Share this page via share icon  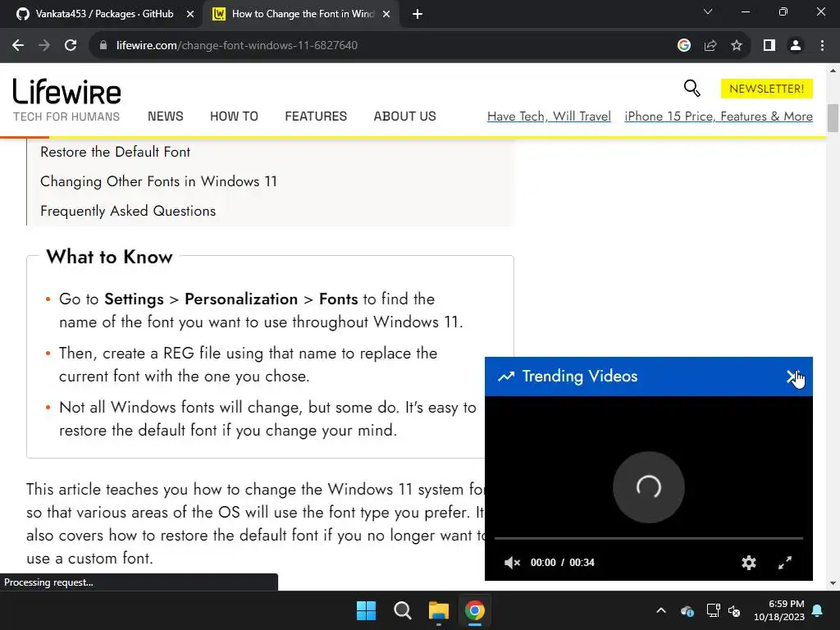(x=710, y=46)
